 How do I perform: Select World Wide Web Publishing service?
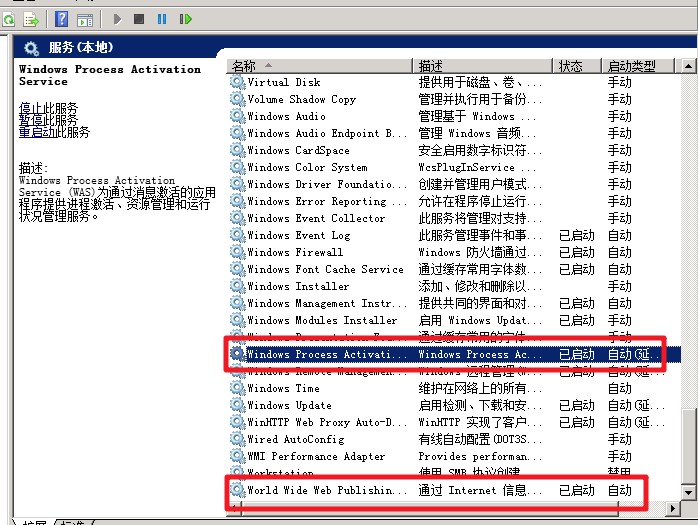click(x=328, y=490)
